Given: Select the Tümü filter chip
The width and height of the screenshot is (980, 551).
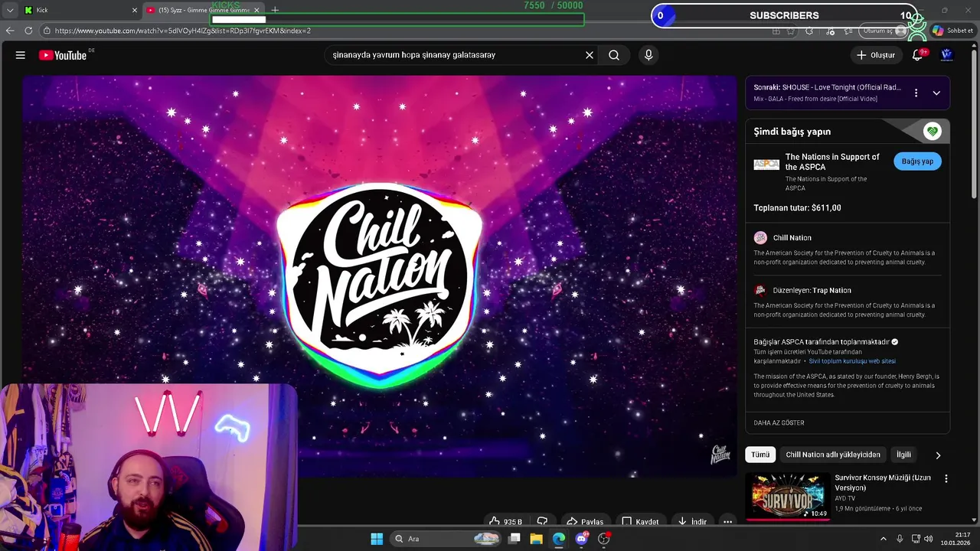Looking at the screenshot, I should point(760,455).
